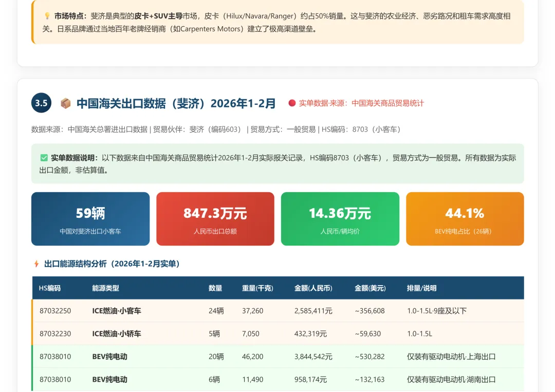Click the 市场特点 bold label
Image resolution: width=555 pixels, height=392 pixels.
point(70,16)
